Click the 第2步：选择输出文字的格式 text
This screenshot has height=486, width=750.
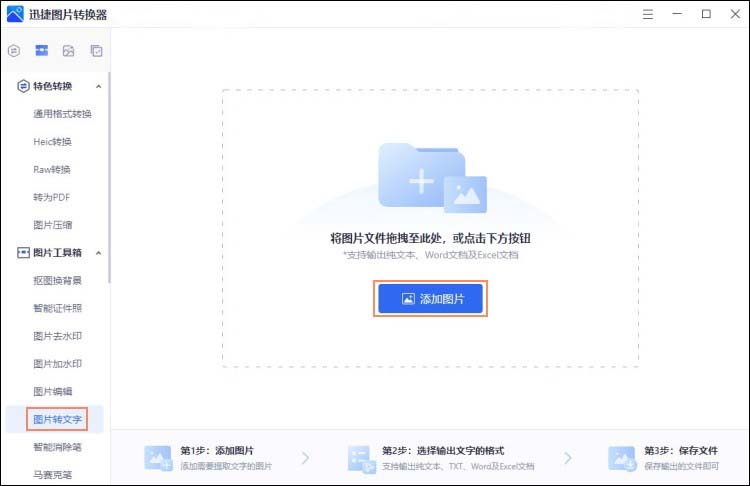click(x=443, y=451)
